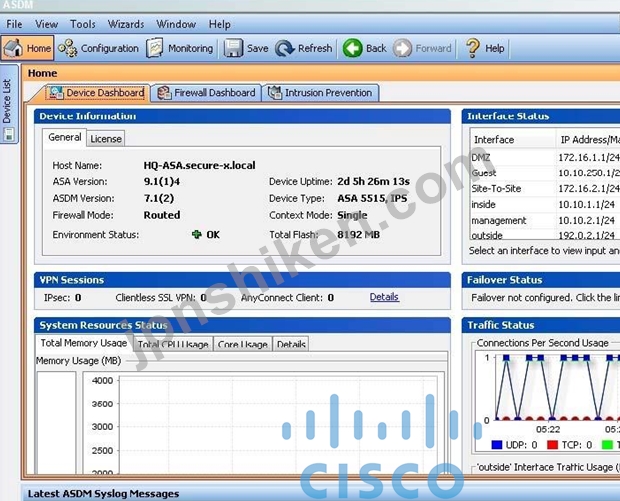Image resolution: width=620 pixels, height=501 pixels.
Task: Click the Context Mode Single value
Action: (352, 215)
